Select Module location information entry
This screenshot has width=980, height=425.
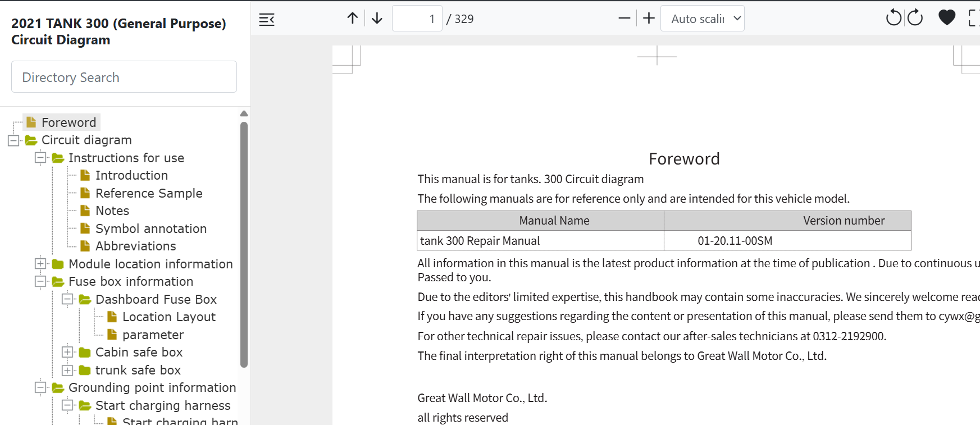click(151, 264)
